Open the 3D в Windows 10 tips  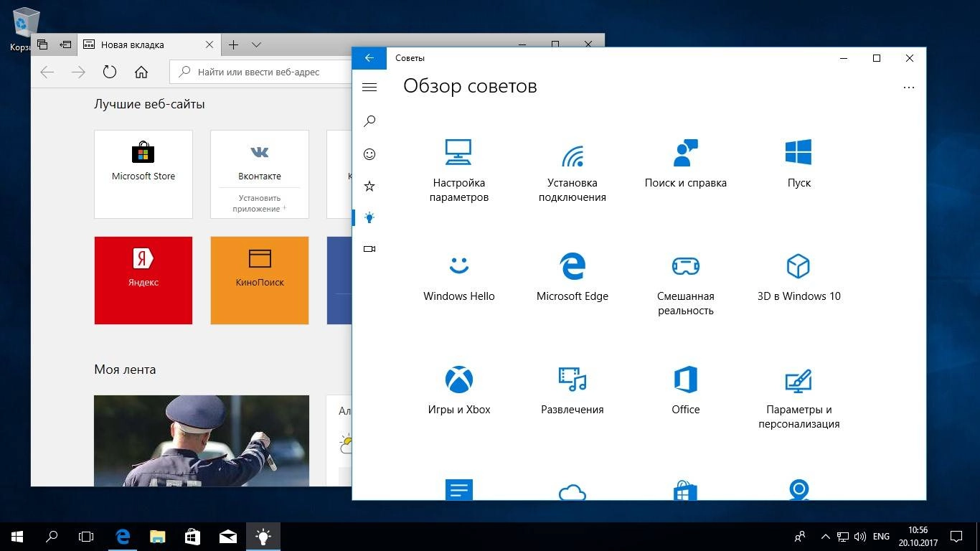[798, 278]
